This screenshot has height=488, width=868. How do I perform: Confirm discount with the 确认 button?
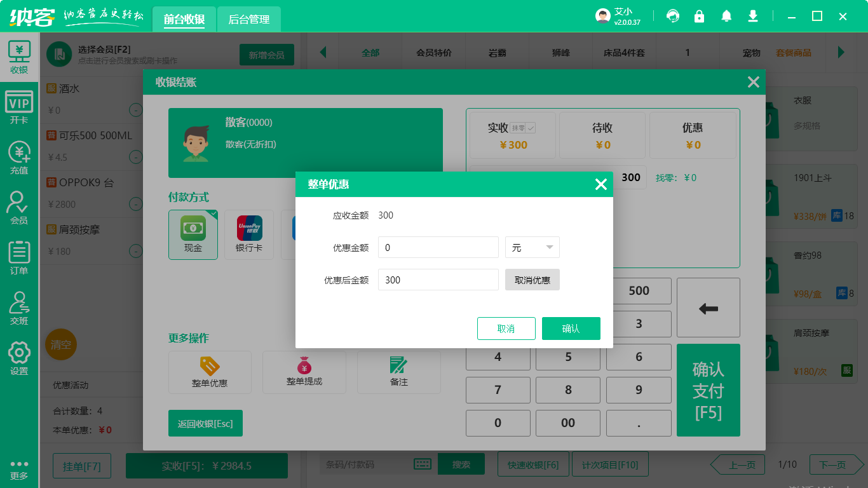tap(571, 328)
